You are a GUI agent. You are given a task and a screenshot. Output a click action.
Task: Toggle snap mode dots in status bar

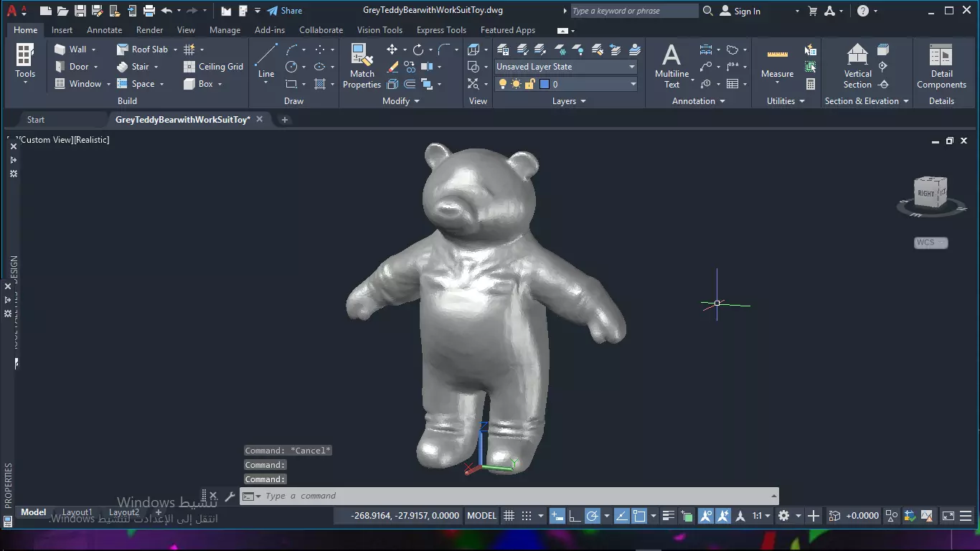527,515
